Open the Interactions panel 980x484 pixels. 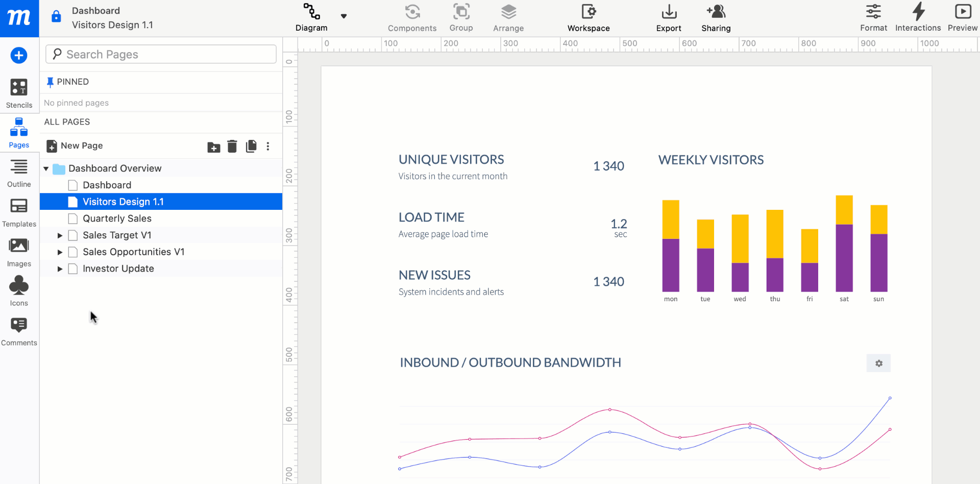(x=918, y=18)
